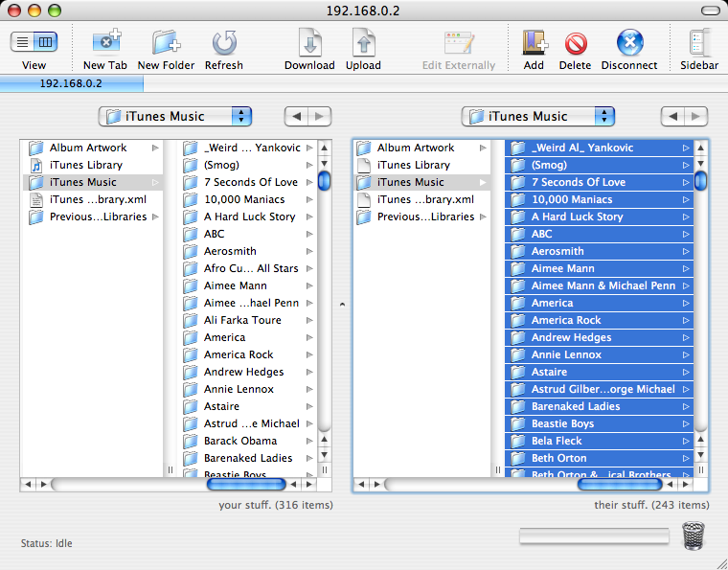This screenshot has width=728, height=570.
Task: Click the pane divider collapse arrow
Action: (342, 305)
